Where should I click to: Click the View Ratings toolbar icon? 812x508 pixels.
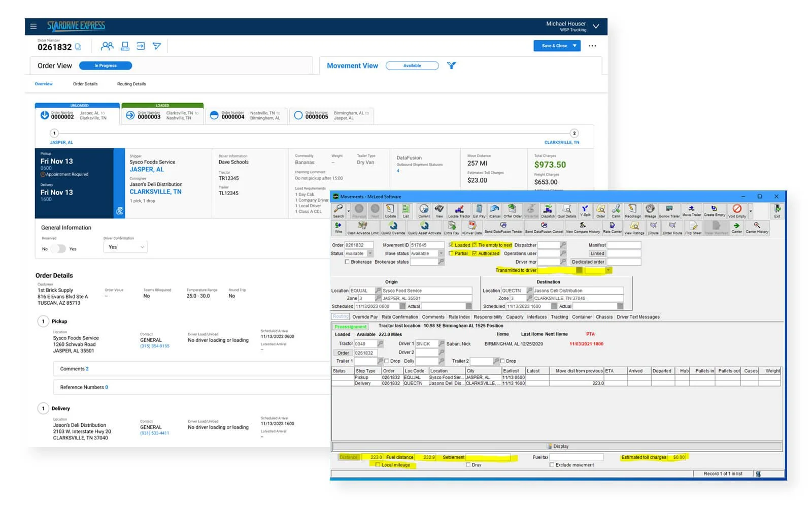pyautogui.click(x=634, y=227)
